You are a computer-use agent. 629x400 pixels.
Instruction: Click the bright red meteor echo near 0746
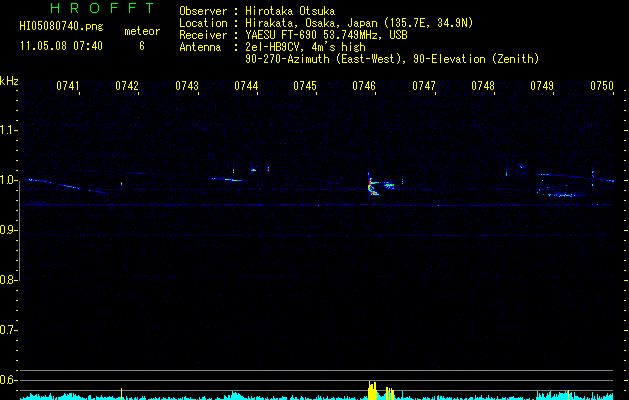pyautogui.click(x=371, y=185)
